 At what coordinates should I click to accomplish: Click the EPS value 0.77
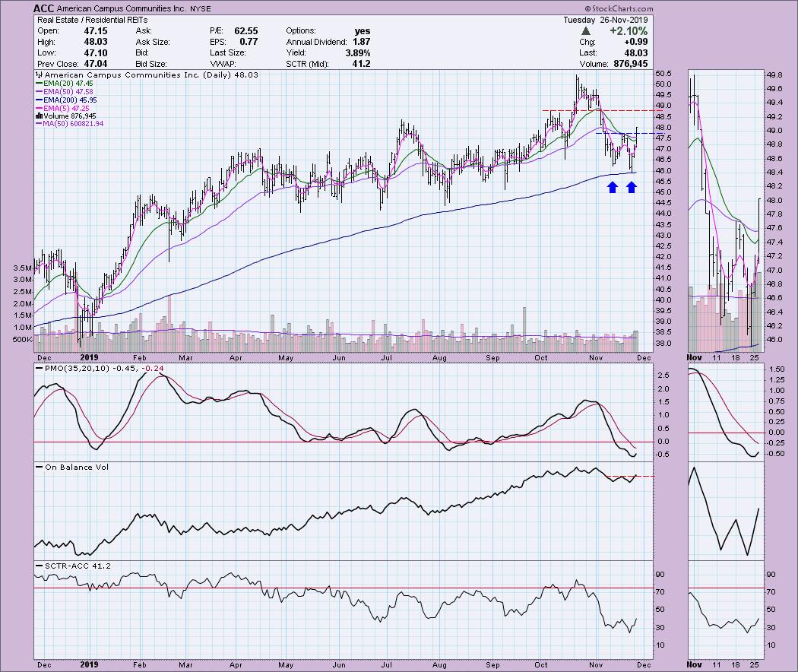[249, 42]
